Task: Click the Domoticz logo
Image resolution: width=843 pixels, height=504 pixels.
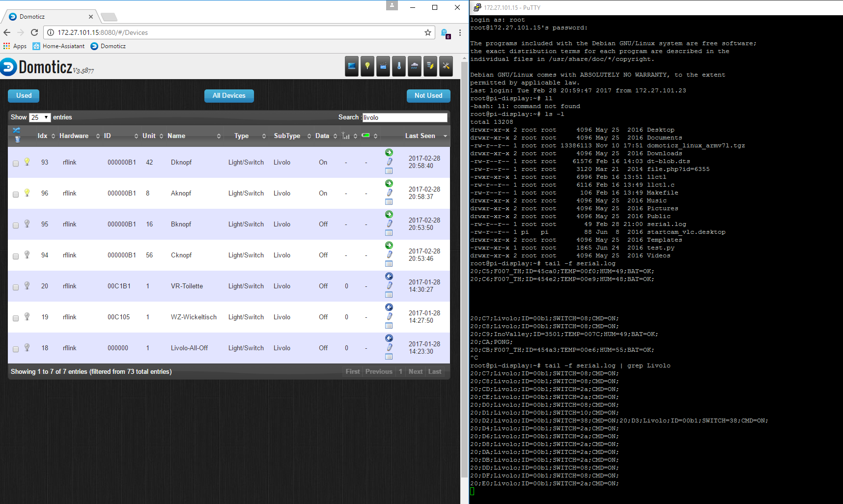Action: (x=47, y=67)
